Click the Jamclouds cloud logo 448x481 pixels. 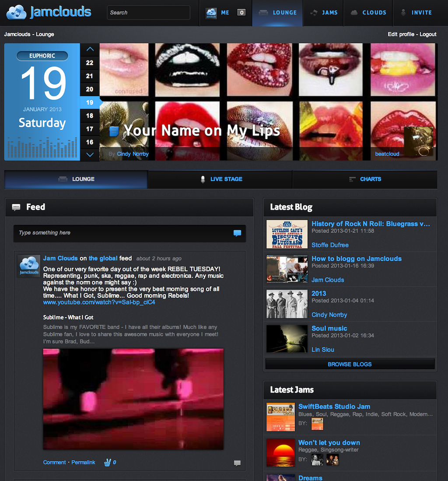[49, 12]
